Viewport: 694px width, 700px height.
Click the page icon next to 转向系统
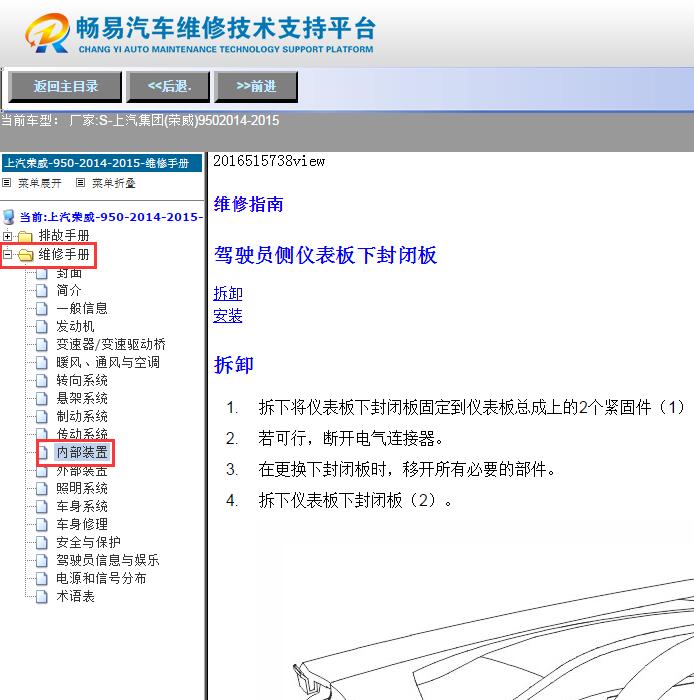42,380
